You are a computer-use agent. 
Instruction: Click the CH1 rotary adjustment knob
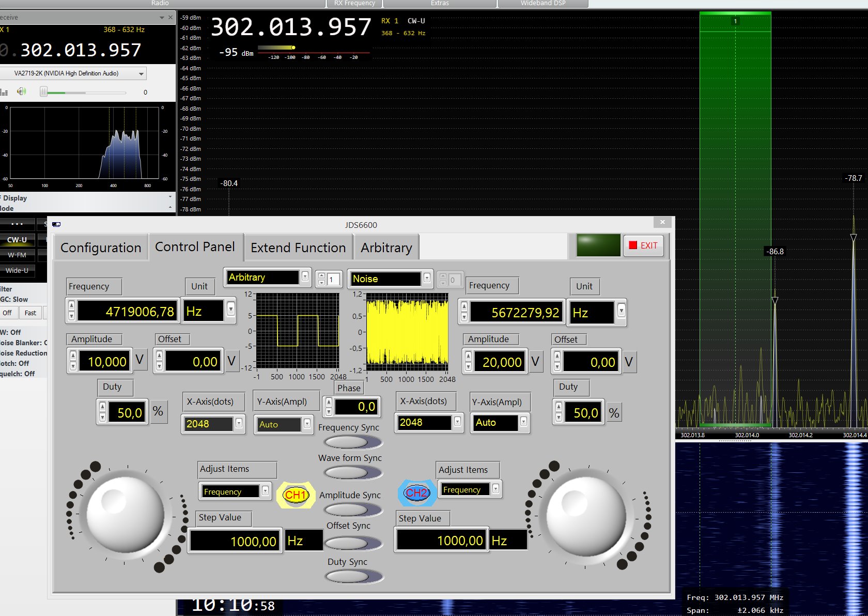click(126, 515)
